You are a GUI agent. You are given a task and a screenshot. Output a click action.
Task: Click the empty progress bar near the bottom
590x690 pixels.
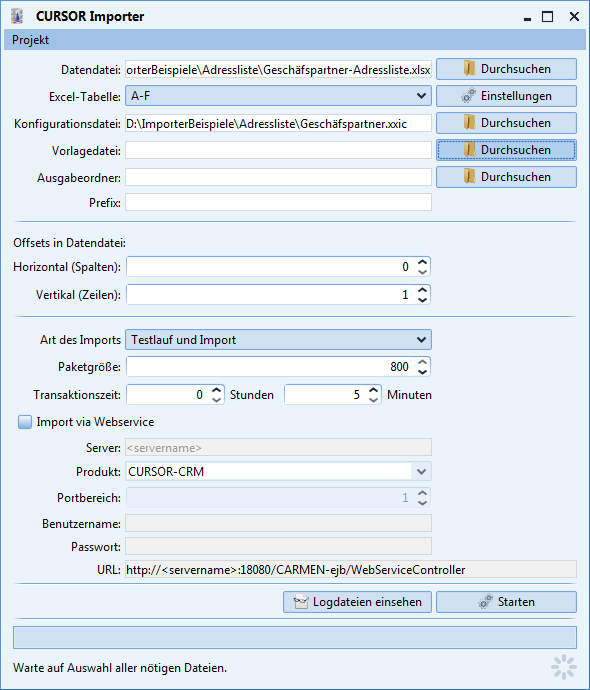tap(295, 637)
